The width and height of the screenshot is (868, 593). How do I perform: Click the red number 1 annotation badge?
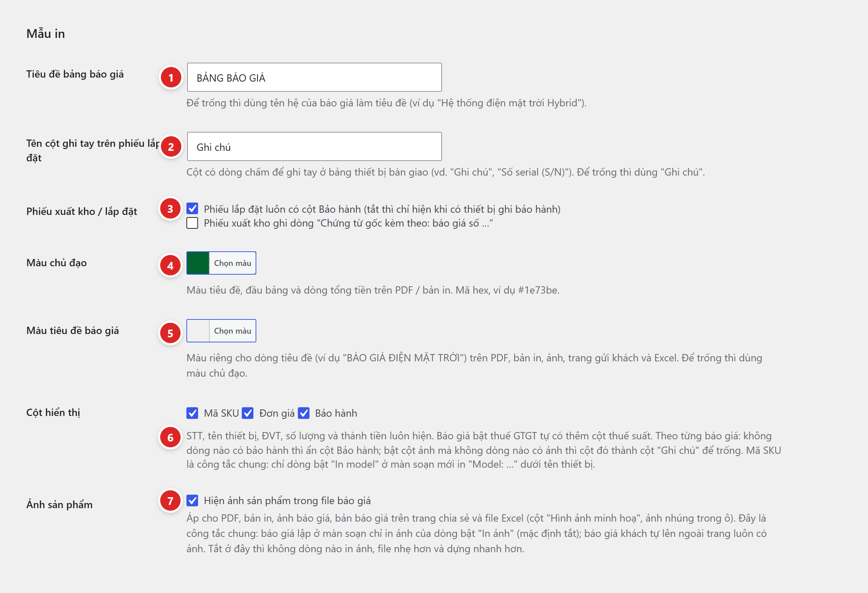coord(171,77)
